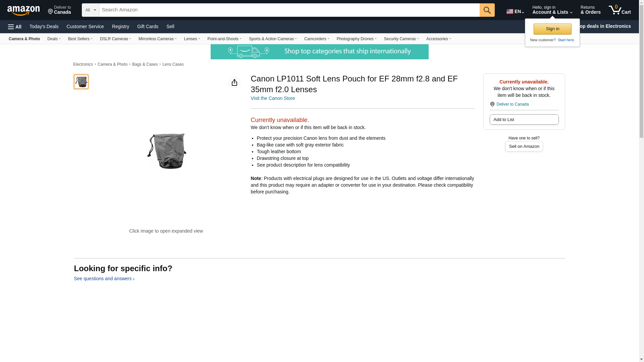Select the EN language flag

[x=510, y=11]
